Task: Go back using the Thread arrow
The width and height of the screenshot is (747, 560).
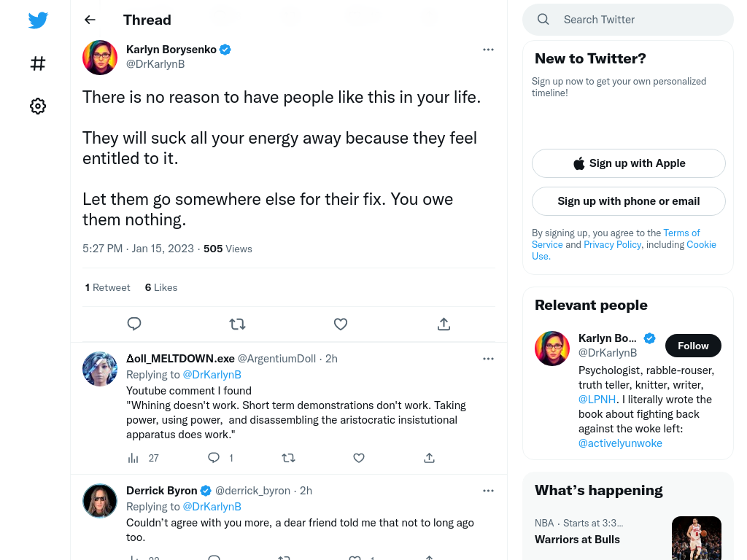Action: [90, 20]
